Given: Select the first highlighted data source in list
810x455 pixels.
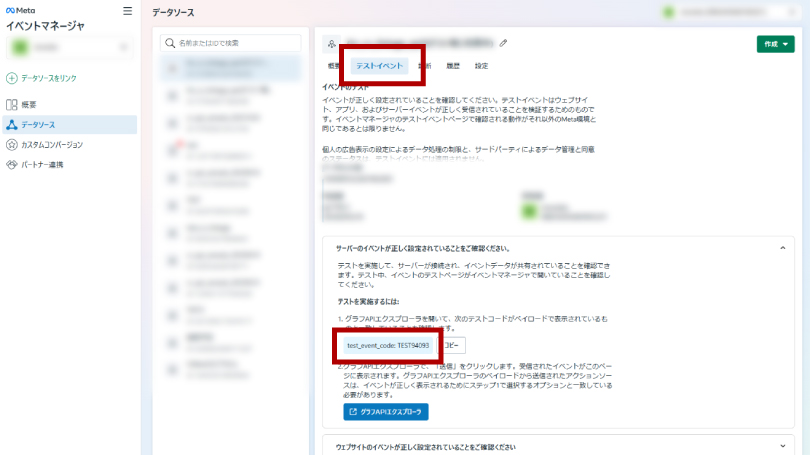Looking at the screenshot, I should point(230,68).
